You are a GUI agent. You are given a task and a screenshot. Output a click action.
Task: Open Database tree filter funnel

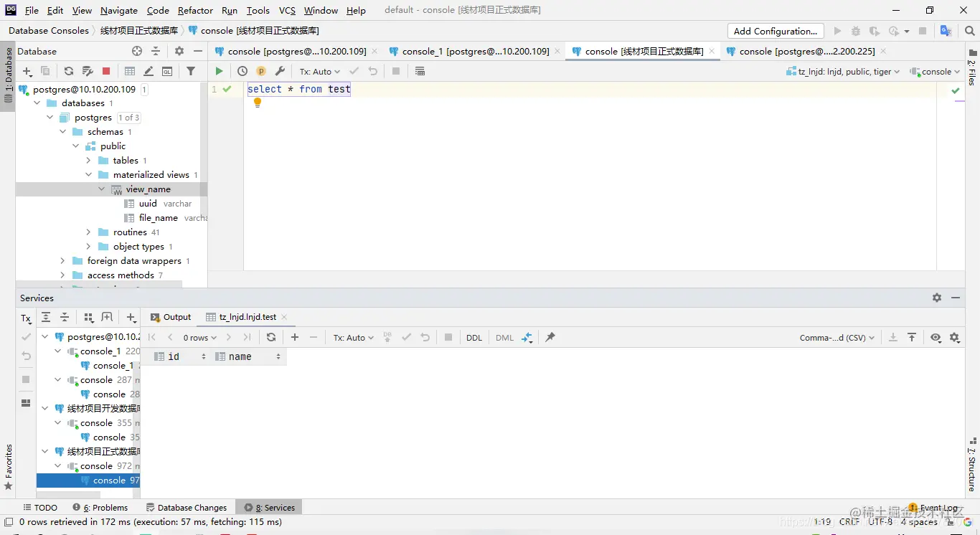191,71
